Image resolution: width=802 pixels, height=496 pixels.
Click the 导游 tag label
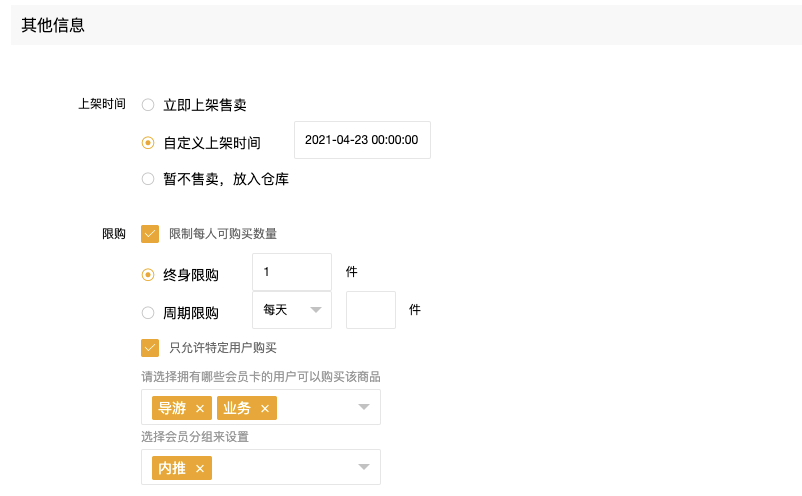point(172,408)
